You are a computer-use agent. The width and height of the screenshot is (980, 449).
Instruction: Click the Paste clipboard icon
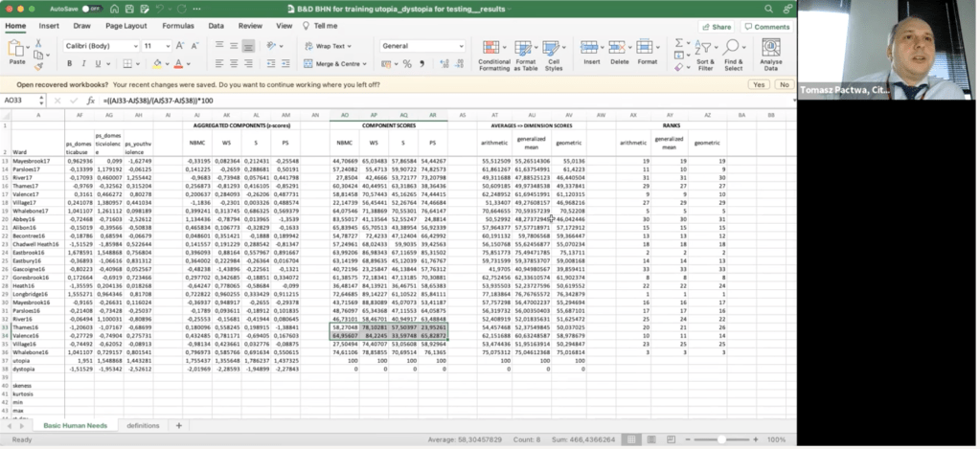pyautogui.click(x=16, y=50)
